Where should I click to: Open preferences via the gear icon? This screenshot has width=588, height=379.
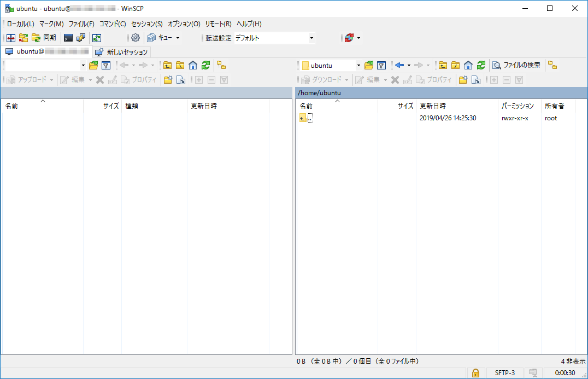(x=134, y=38)
